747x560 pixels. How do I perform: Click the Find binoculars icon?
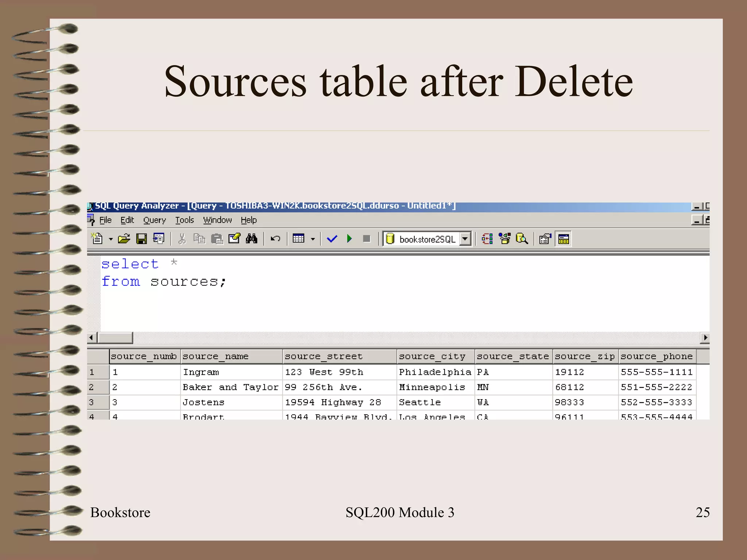[252, 239]
